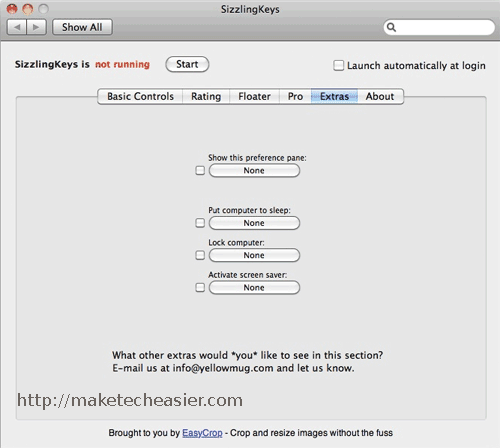Click the 'Put computer to sleep:' label
This screenshot has width=500, height=448.
(x=249, y=210)
